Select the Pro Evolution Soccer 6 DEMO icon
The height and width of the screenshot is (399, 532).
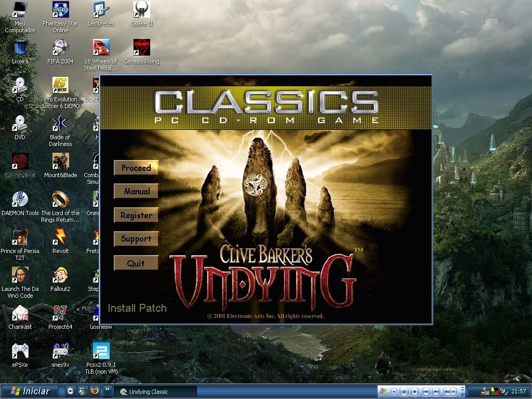click(60, 92)
